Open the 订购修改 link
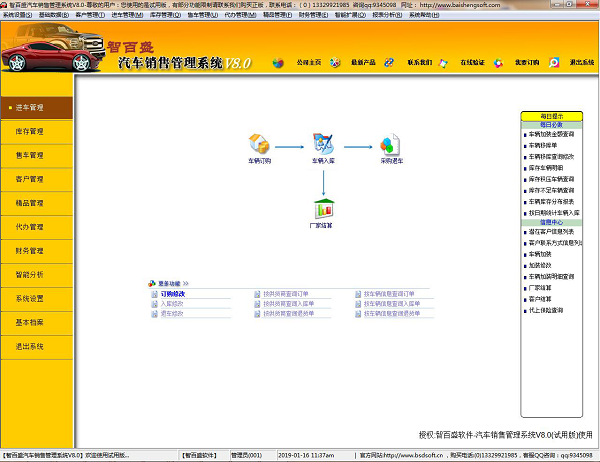Image resolution: width=600 pixels, height=462 pixels. [x=173, y=294]
